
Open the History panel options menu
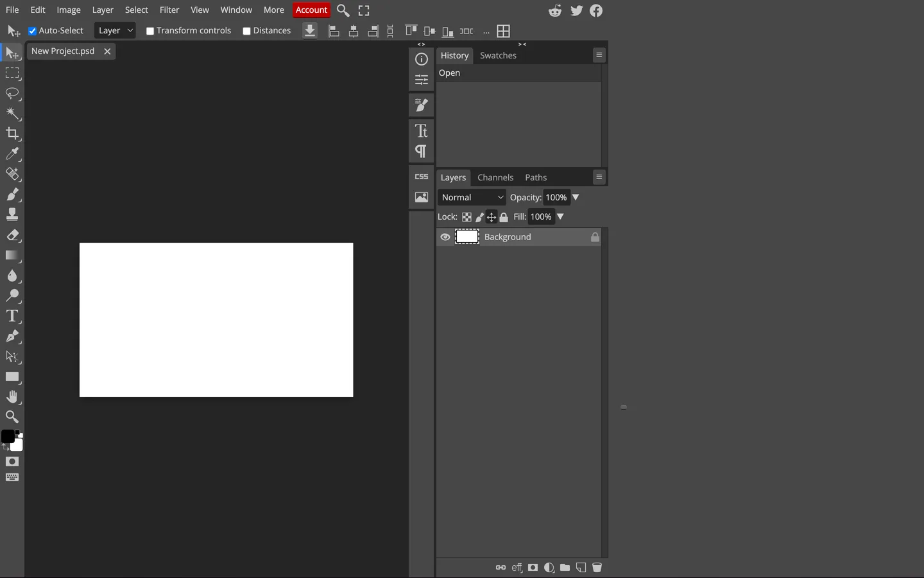599,55
